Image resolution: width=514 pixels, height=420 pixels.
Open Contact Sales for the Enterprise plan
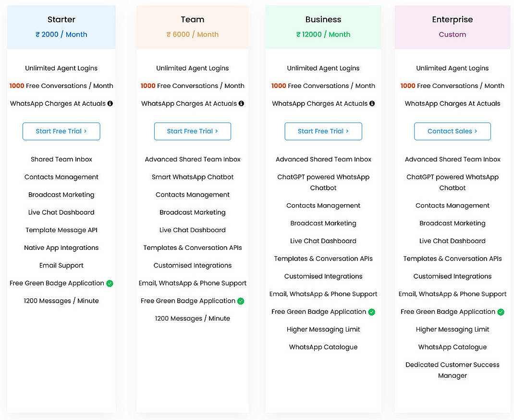pyautogui.click(x=452, y=131)
